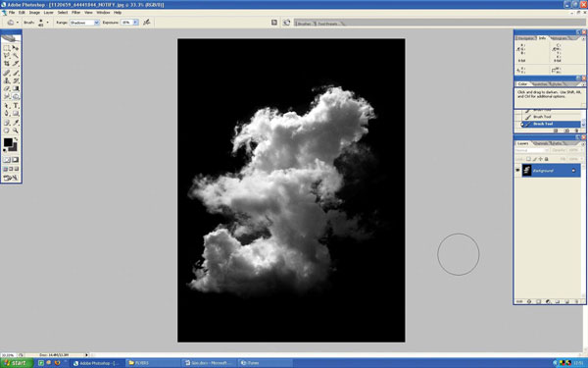Switch to iTunes taskbar button
Viewport: 588px width, 368px height.
click(266, 363)
